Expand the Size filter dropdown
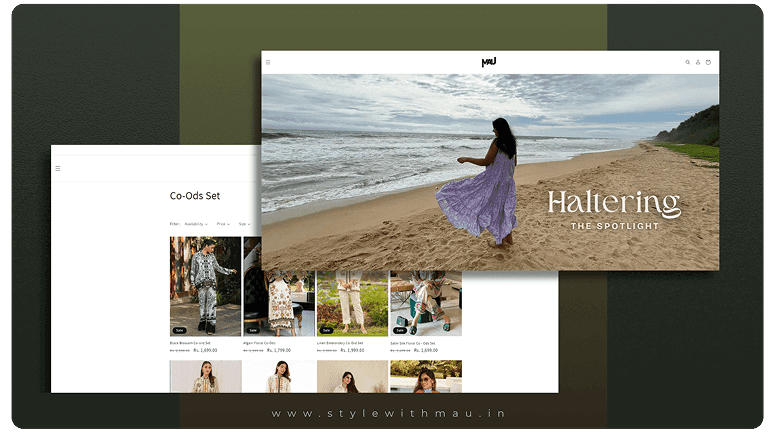776x437 pixels. [243, 224]
